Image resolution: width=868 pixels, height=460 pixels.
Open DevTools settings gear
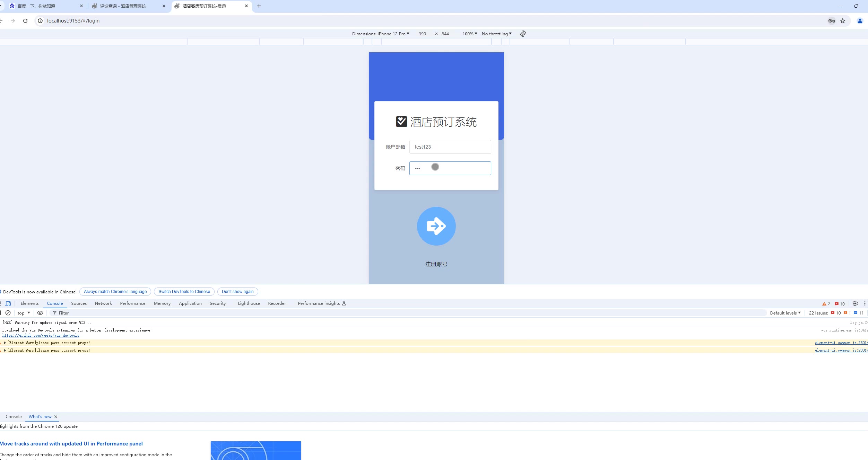(x=855, y=303)
